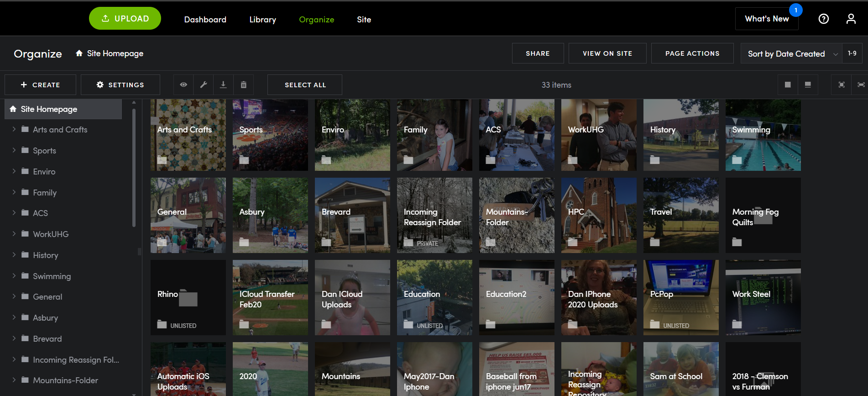The height and width of the screenshot is (396, 868).
Task: Open the Page Actions menu
Action: pyautogui.click(x=692, y=53)
